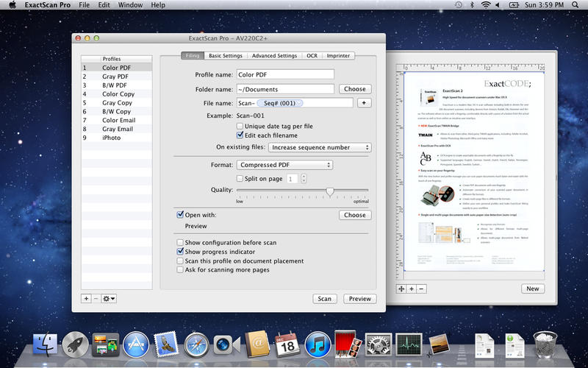Zoom in the preview with plus button
The width and height of the screenshot is (588, 368).
coord(411,289)
